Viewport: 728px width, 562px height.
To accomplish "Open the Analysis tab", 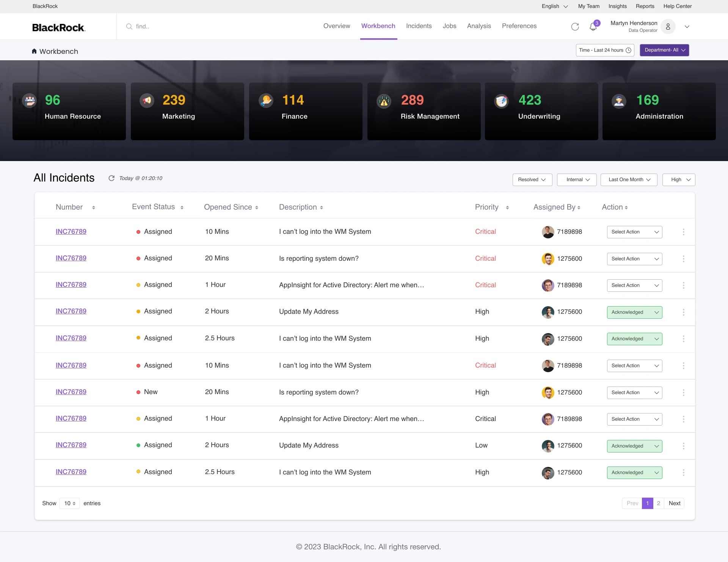I will pos(479,26).
